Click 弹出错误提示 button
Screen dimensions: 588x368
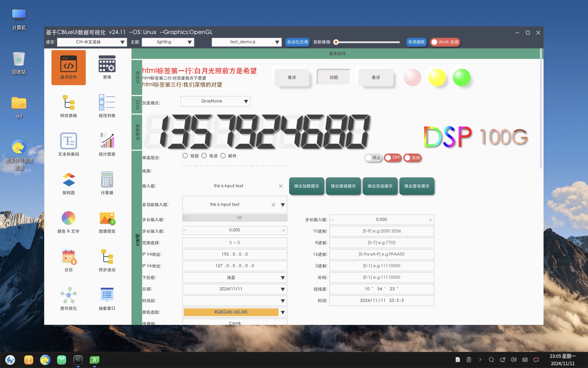coord(343,186)
